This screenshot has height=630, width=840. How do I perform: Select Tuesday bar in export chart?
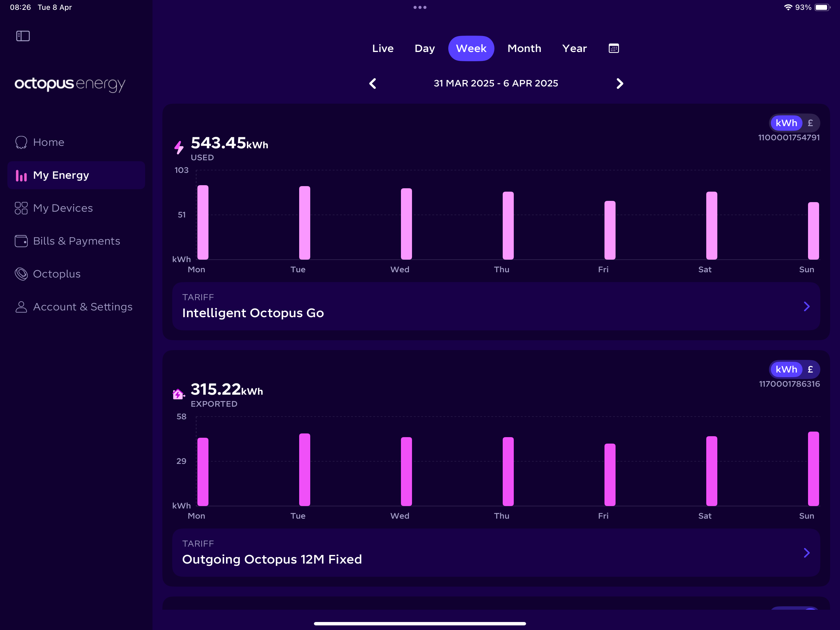tap(305, 470)
